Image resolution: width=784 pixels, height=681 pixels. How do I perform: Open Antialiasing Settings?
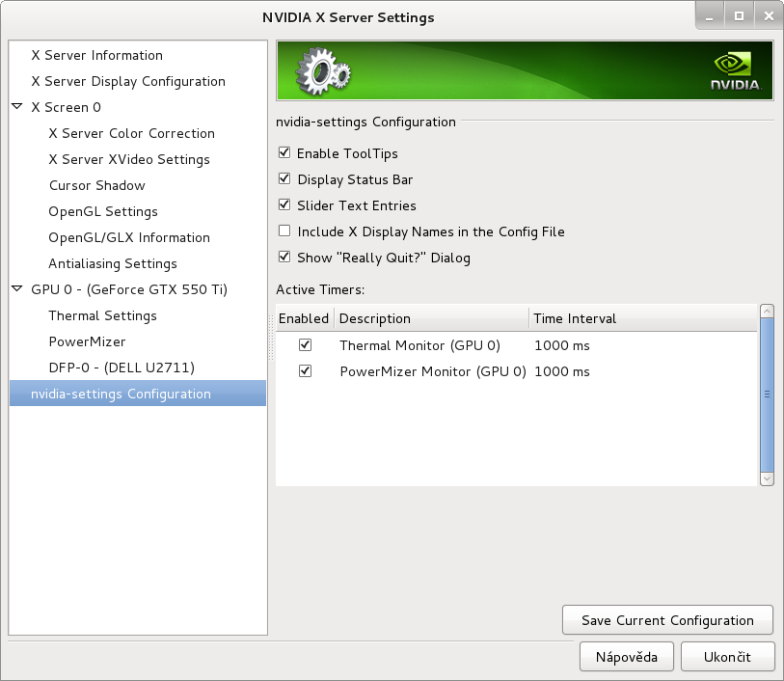pyautogui.click(x=113, y=263)
